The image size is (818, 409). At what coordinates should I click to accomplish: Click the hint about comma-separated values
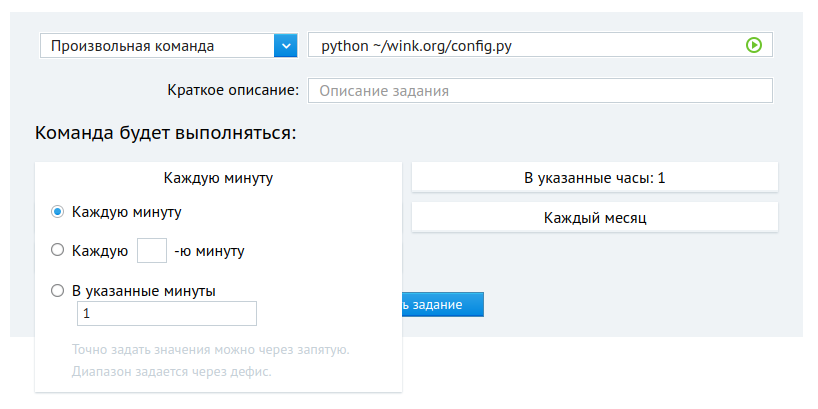(x=210, y=350)
